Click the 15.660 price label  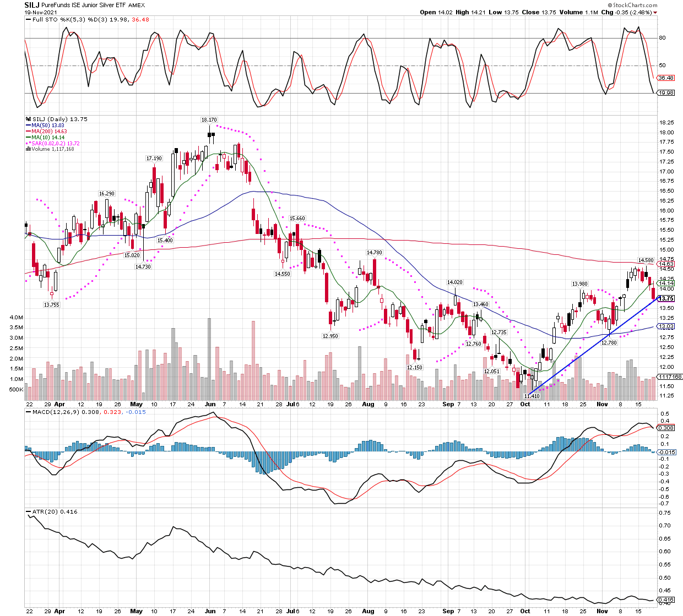(x=297, y=219)
